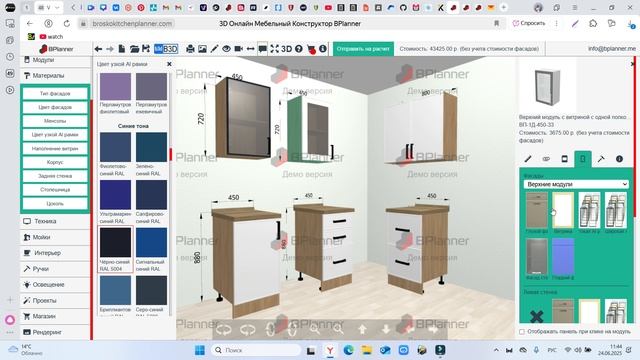Open the Наполнение витрин materials item
This screenshot has height=360, width=640.
coord(55,149)
